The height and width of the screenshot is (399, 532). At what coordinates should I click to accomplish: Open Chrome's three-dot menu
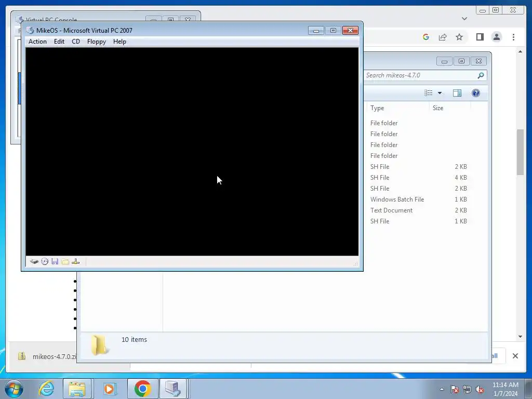513,37
